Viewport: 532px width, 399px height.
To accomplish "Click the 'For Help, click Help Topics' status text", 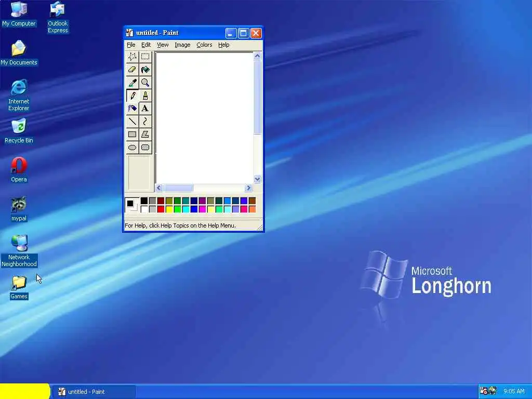I will click(x=180, y=225).
